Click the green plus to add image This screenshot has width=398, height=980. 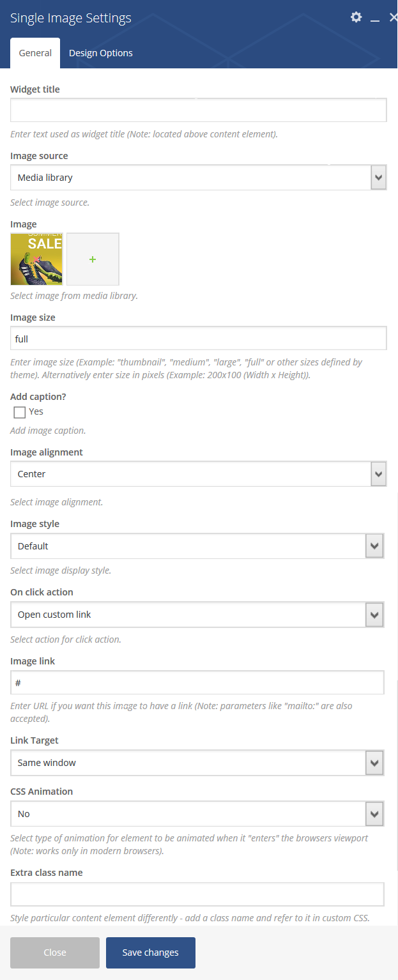pos(93,259)
